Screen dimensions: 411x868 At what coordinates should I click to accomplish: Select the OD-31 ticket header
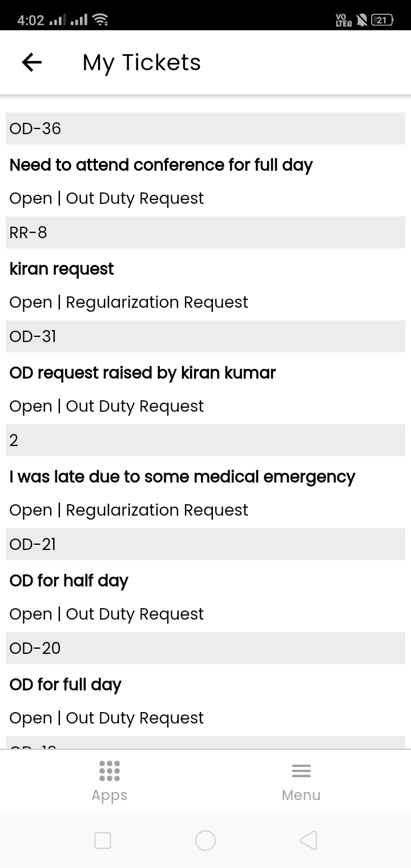pos(205,336)
